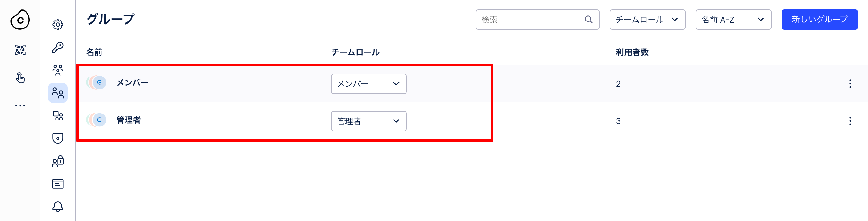This screenshot has height=221, width=868.
Task: Click the 新しいグループ button
Action: pyautogui.click(x=819, y=20)
